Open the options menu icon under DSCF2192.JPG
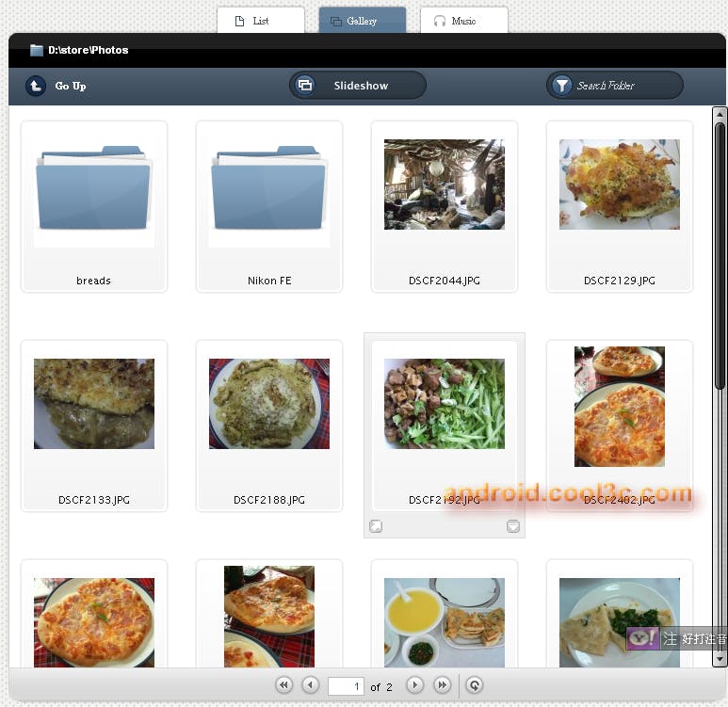 click(513, 526)
